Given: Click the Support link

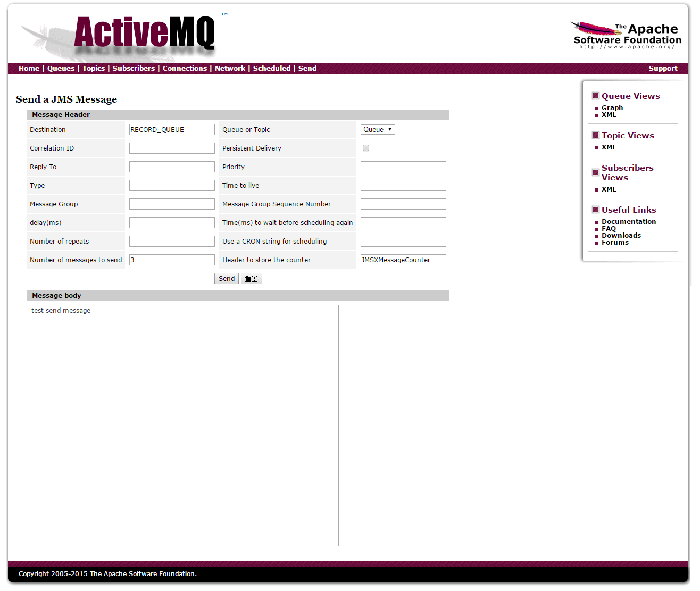Looking at the screenshot, I should 663,68.
